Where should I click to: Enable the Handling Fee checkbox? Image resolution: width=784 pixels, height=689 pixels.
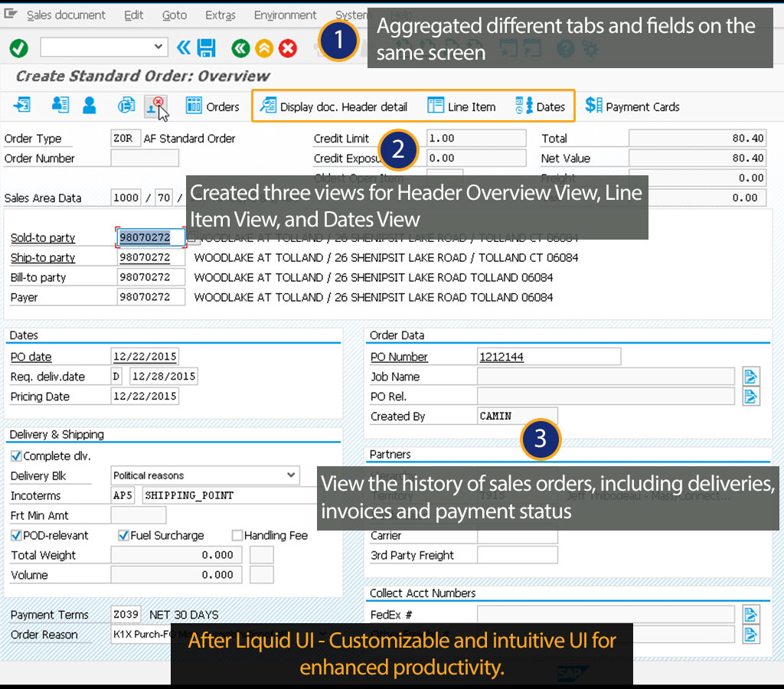[x=237, y=536]
